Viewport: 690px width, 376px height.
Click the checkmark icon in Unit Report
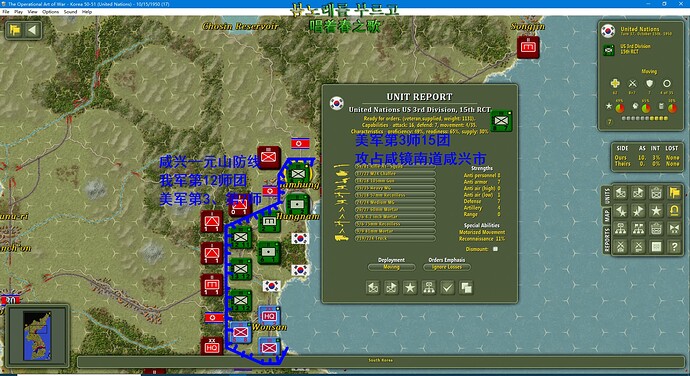[448, 288]
